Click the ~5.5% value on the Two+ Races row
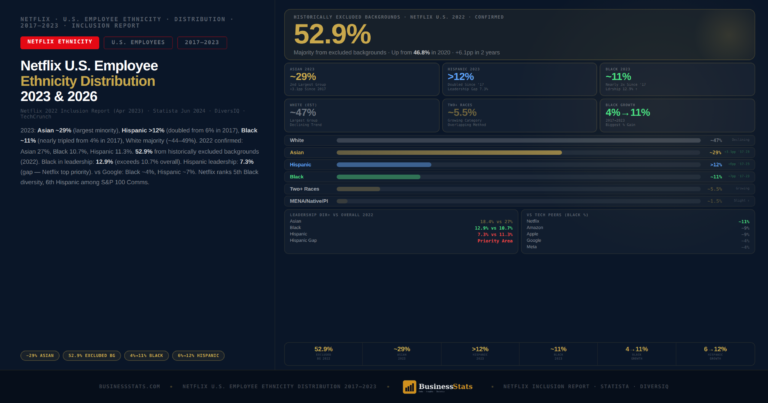The height and width of the screenshot is (403, 768). [715, 189]
